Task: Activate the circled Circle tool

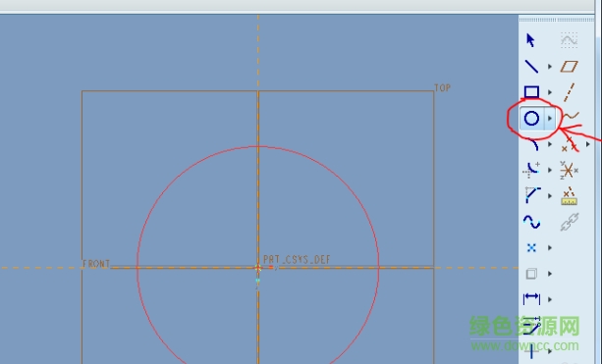Action: [531, 118]
